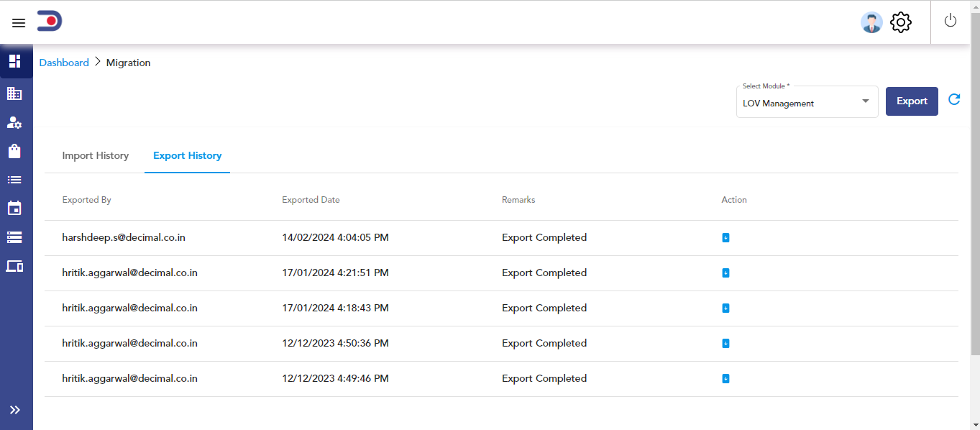Go to the Dashboard breadcrumb link
This screenshot has height=430, width=980.
coord(64,63)
